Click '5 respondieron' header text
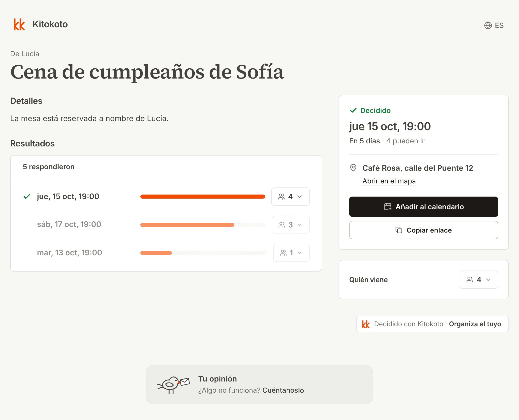Viewport: 519px width, 420px height. tap(49, 167)
